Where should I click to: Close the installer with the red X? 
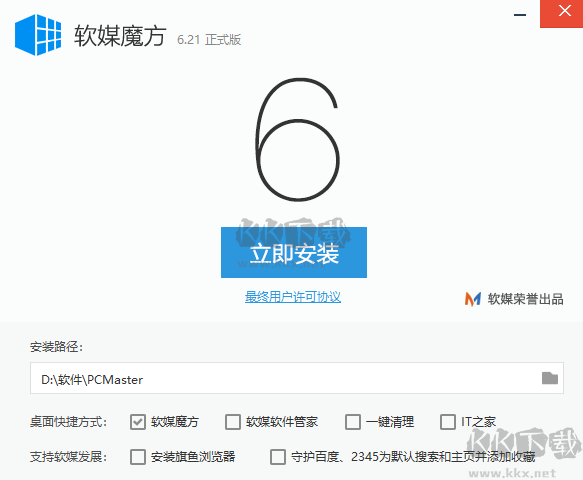561,14
